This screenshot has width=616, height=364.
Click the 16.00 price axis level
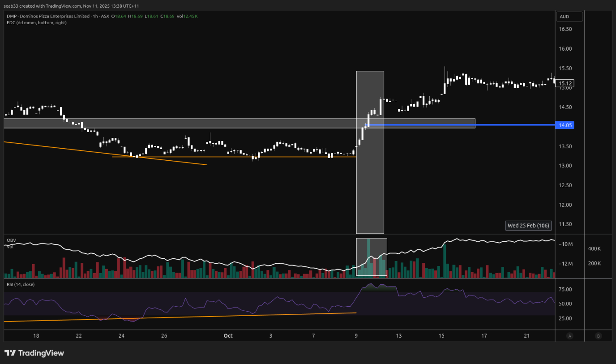tap(565, 49)
